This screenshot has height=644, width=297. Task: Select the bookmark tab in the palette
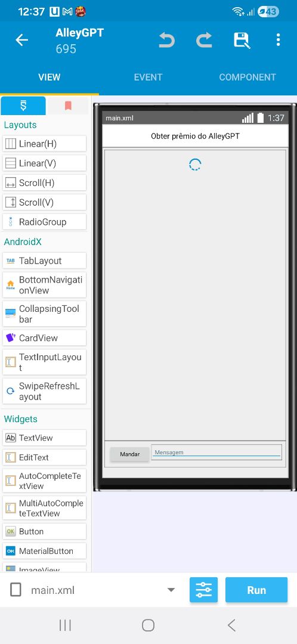click(68, 106)
